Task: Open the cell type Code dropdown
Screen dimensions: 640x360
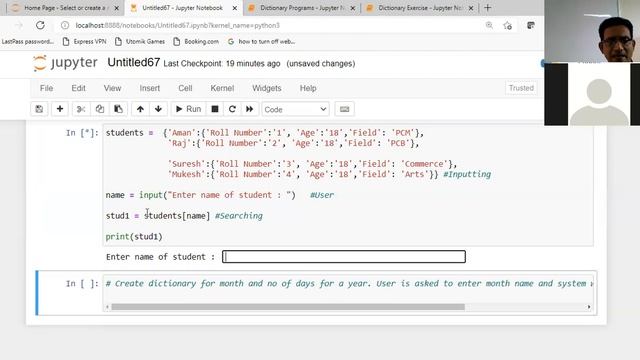Action: (x=295, y=109)
